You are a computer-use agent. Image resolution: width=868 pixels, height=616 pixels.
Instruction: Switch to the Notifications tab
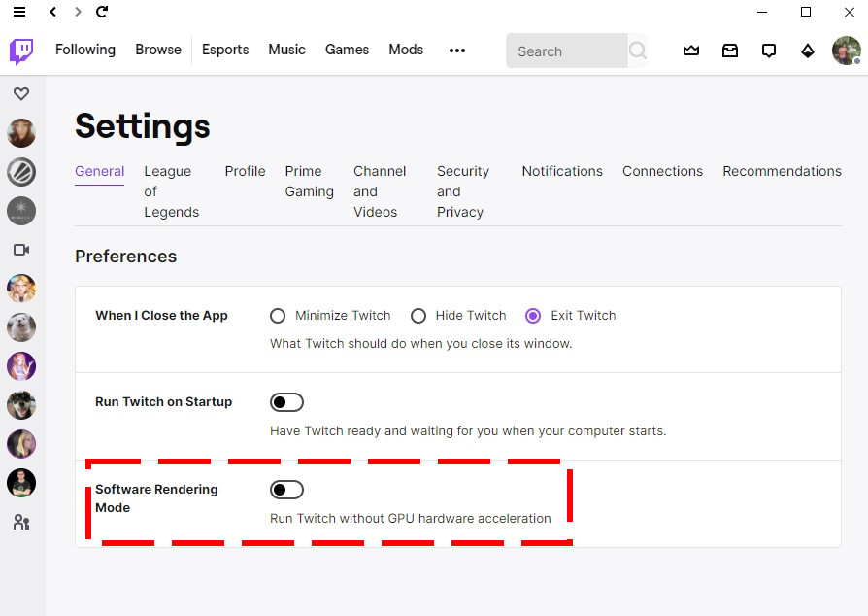tap(562, 171)
